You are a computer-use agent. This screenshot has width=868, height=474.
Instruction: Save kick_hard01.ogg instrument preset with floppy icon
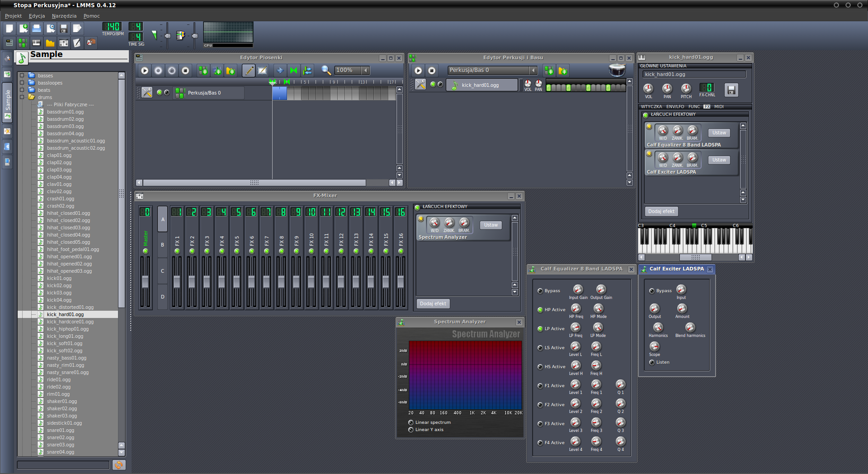731,90
